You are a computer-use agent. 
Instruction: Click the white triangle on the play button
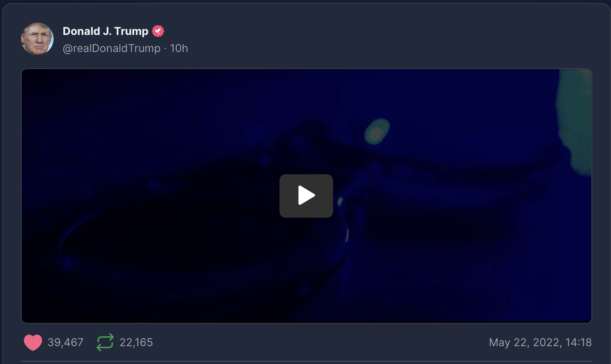[306, 195]
